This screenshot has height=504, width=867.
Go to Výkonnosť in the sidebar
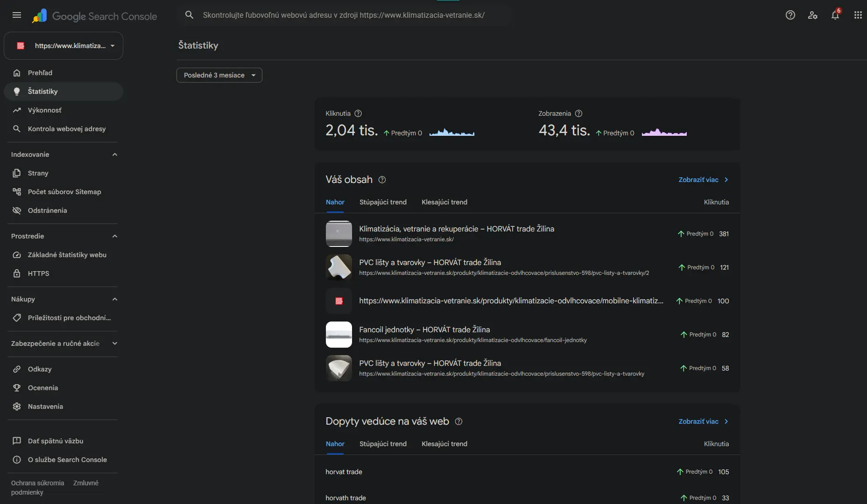pyautogui.click(x=63, y=110)
